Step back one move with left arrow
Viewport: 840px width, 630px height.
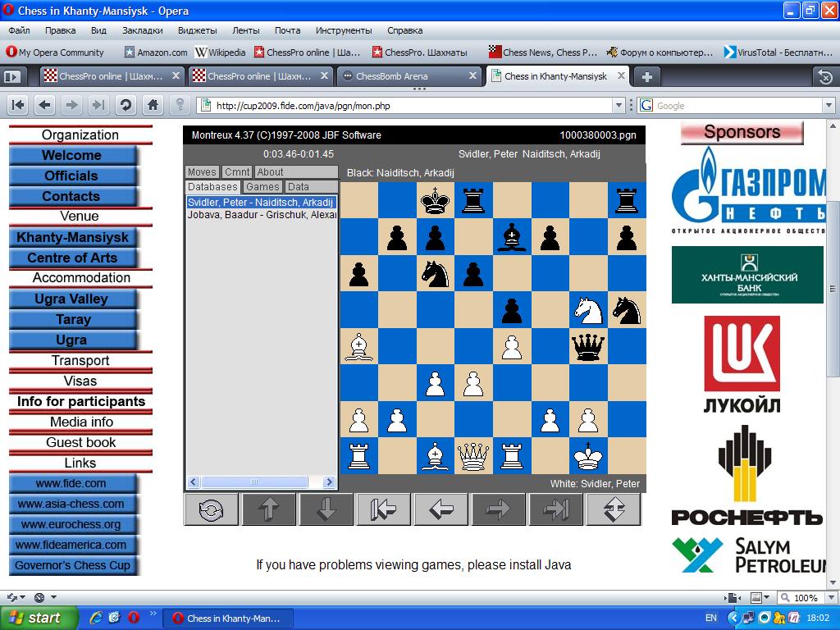click(x=441, y=509)
